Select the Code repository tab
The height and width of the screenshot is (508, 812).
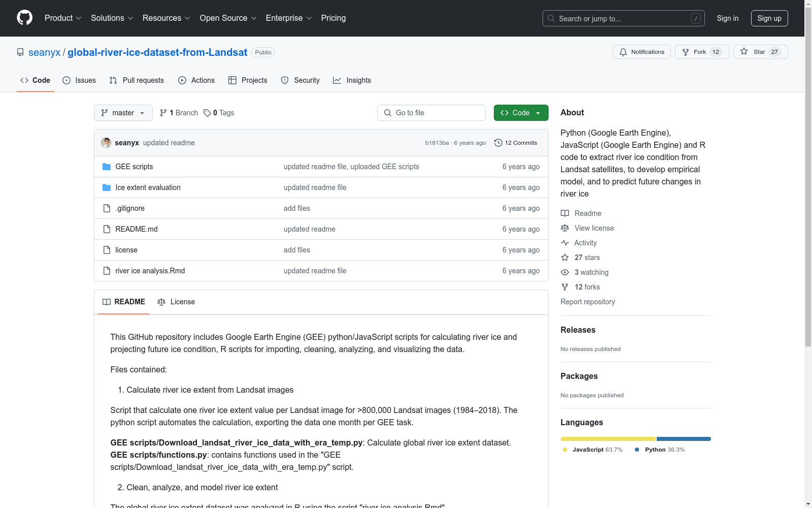(x=36, y=80)
